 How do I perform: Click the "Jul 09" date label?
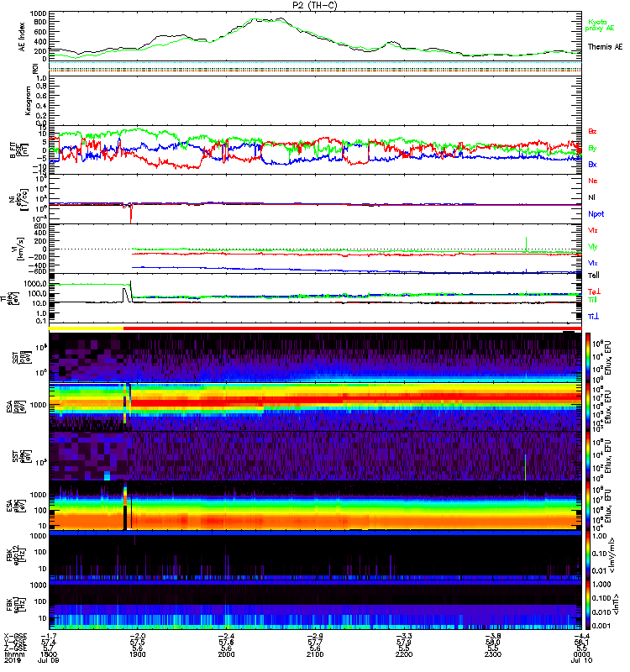[48, 660]
